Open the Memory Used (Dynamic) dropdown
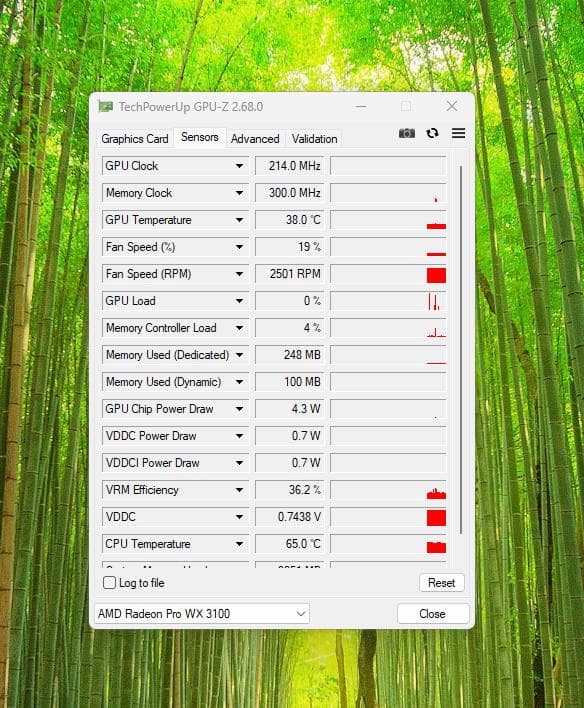The height and width of the screenshot is (708, 584). click(x=239, y=382)
